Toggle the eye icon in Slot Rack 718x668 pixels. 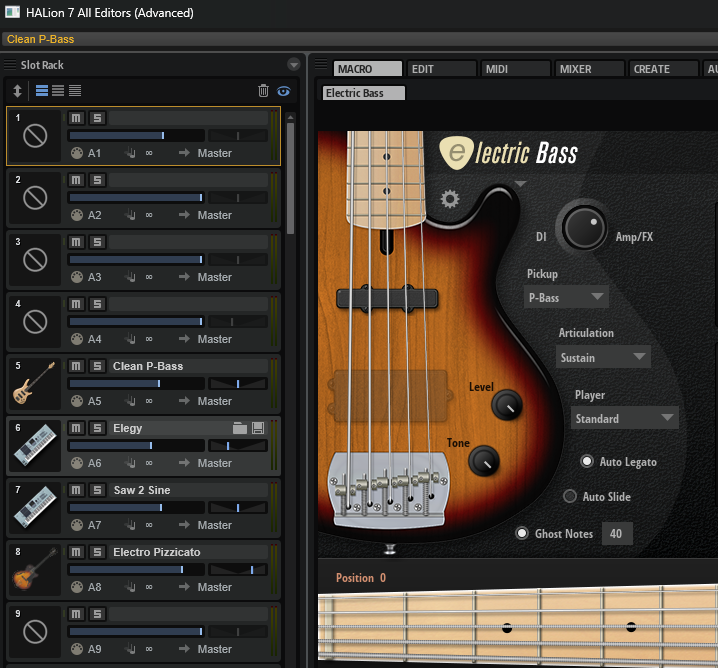coord(283,91)
